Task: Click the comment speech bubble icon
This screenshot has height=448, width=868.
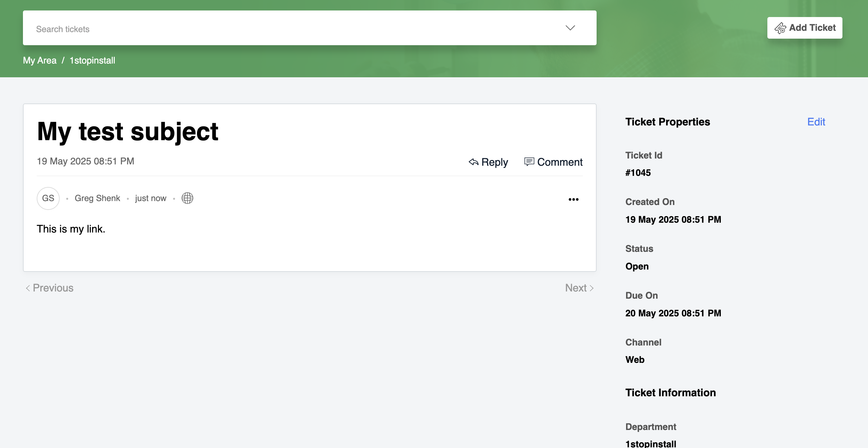Action: click(x=529, y=162)
